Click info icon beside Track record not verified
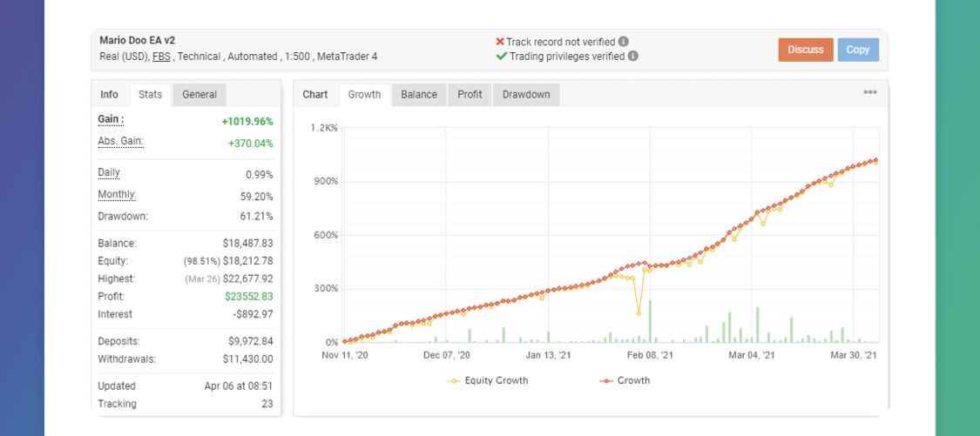 [624, 41]
